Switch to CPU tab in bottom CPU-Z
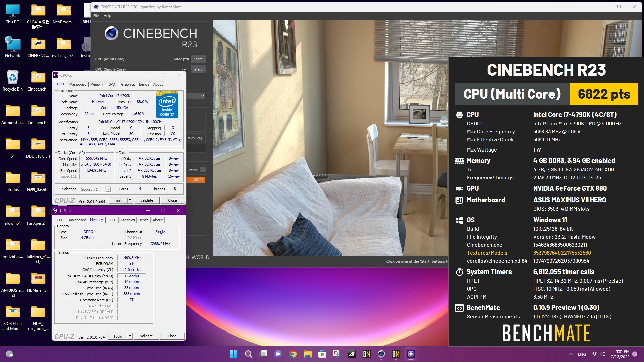644x362 pixels. coord(60,220)
